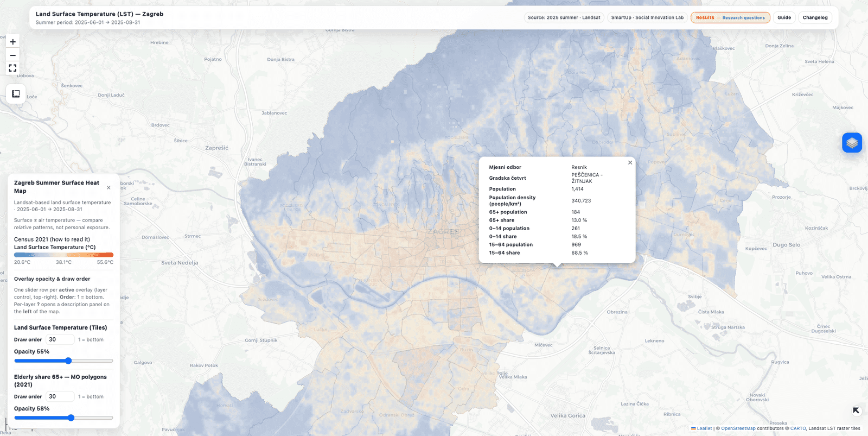The width and height of the screenshot is (868, 436).
Task: Click 'Sveta Nedelja' map label
Action: (180, 263)
